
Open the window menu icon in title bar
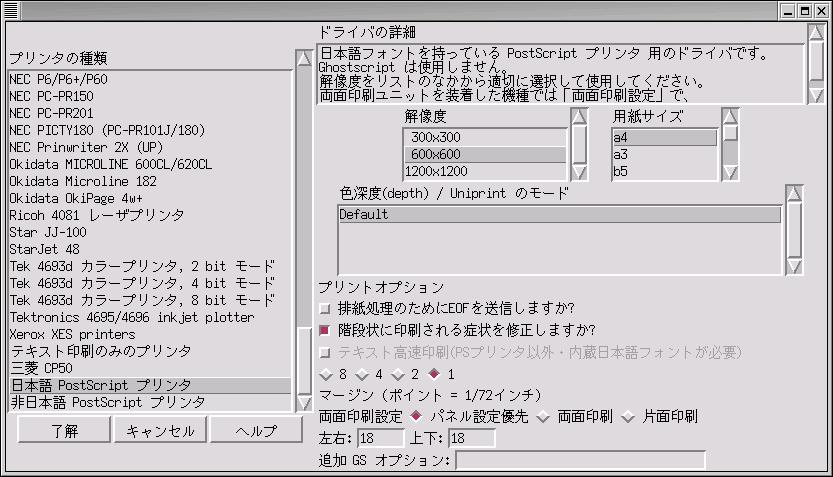pos(11,11)
